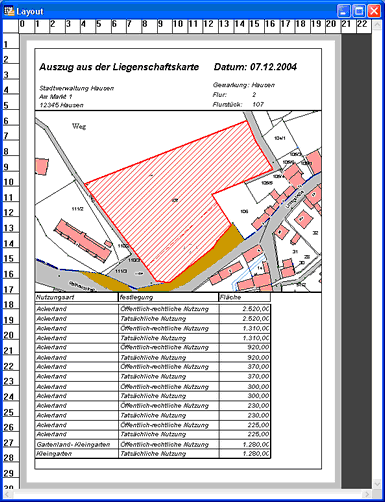Click the vertical ruler mark '20'
This screenshot has height=502, width=385.
[8, 335]
